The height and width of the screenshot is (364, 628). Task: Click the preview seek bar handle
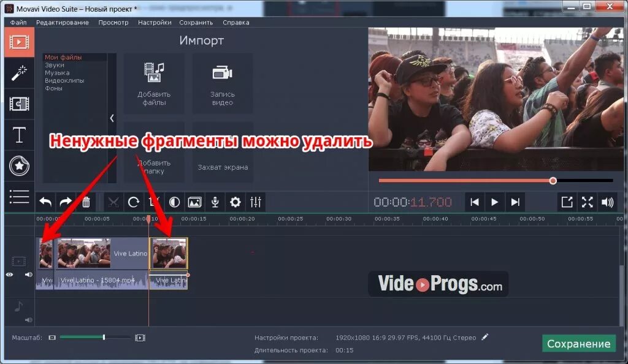[553, 181]
